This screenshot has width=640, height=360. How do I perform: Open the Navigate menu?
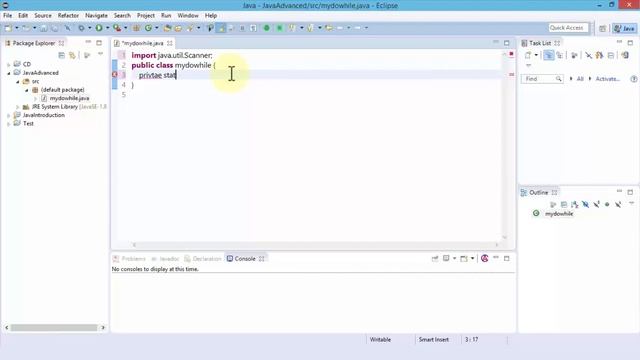pos(96,16)
